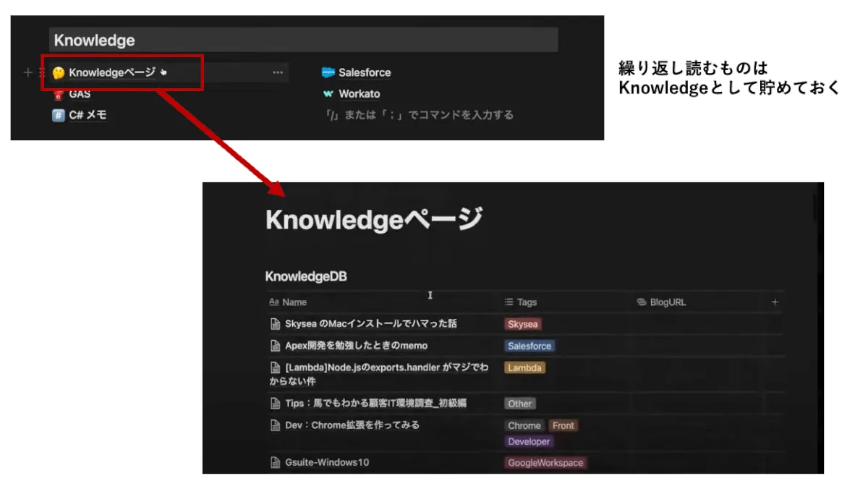Click the Knowledgeページ page title
868x481 pixels.
click(373, 219)
